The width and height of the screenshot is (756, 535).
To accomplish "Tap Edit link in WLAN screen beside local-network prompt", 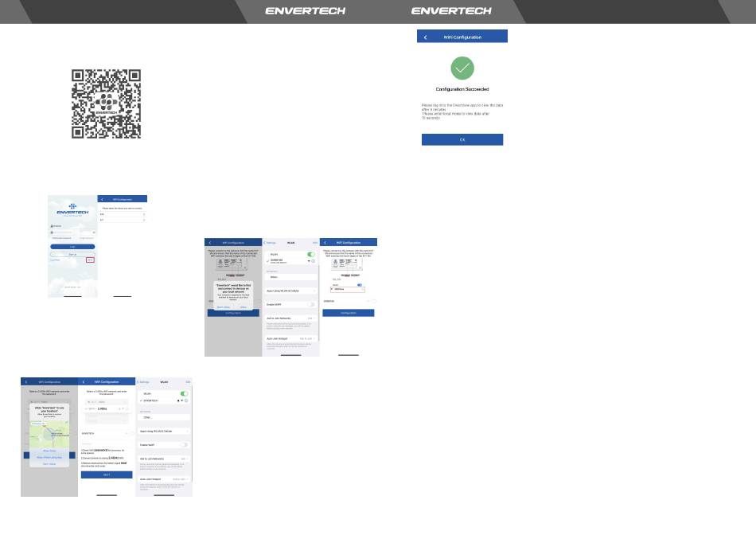I will click(315, 243).
